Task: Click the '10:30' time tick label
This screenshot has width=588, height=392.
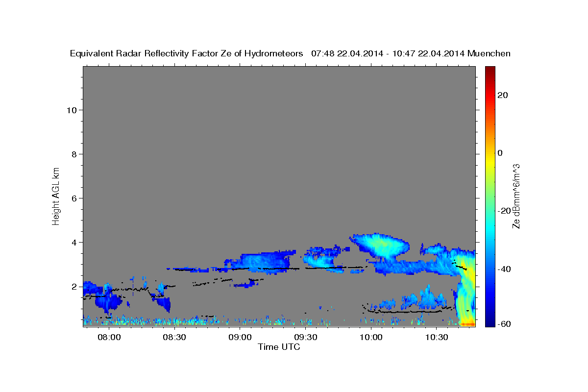Action: (x=436, y=338)
